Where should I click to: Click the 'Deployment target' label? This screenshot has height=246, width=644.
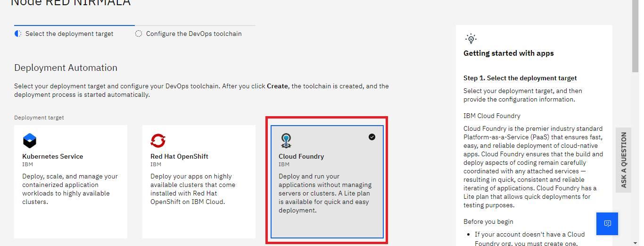39,118
